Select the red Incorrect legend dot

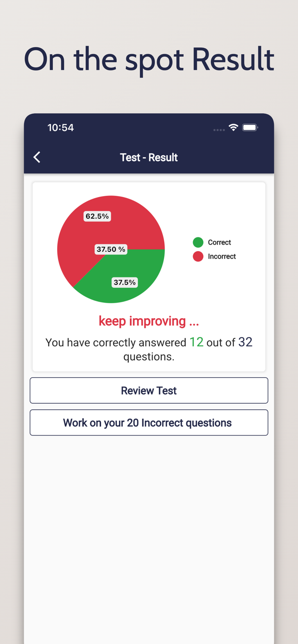[198, 256]
